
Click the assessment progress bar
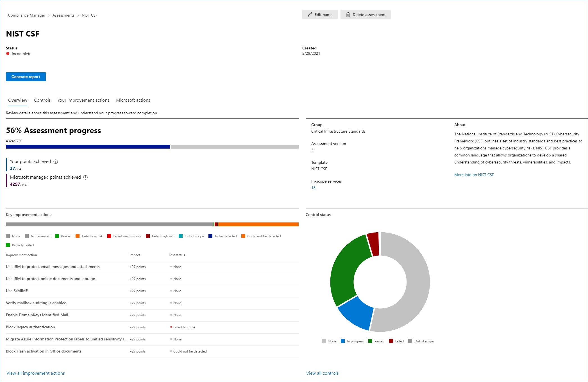tap(152, 146)
